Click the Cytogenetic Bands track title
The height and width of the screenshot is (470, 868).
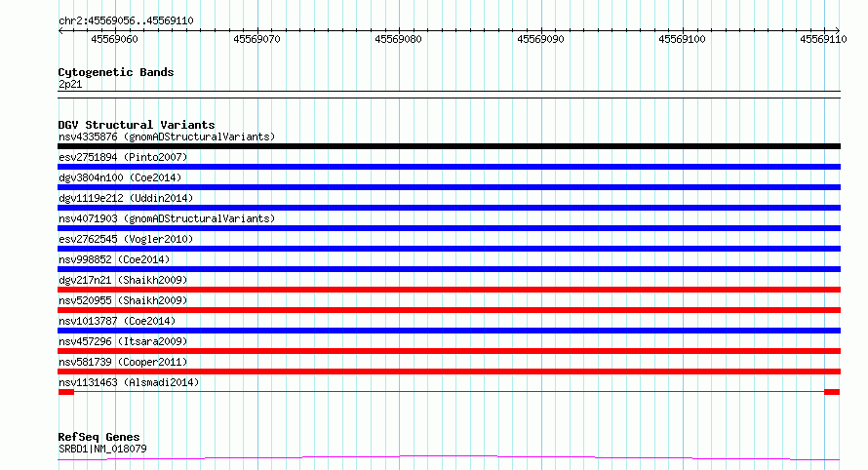116,72
